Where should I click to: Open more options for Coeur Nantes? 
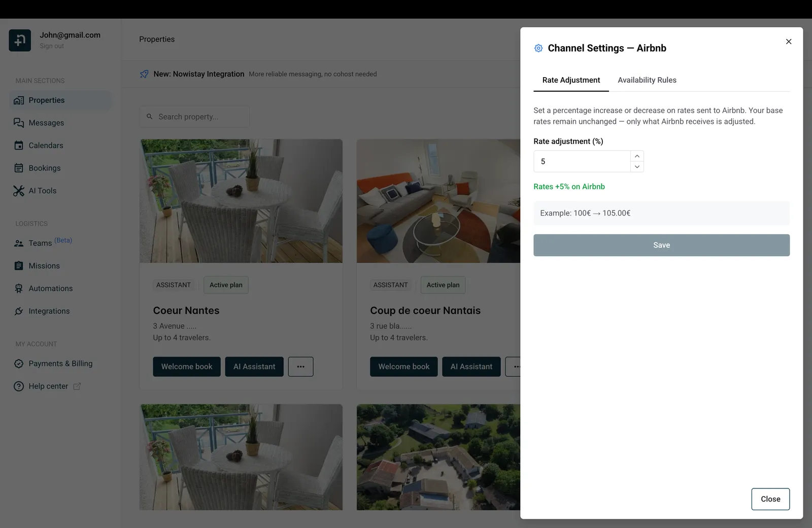pyautogui.click(x=301, y=367)
